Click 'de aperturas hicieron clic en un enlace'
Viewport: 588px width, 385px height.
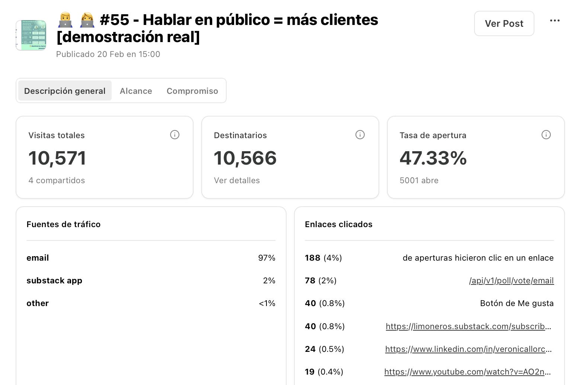[x=478, y=258]
